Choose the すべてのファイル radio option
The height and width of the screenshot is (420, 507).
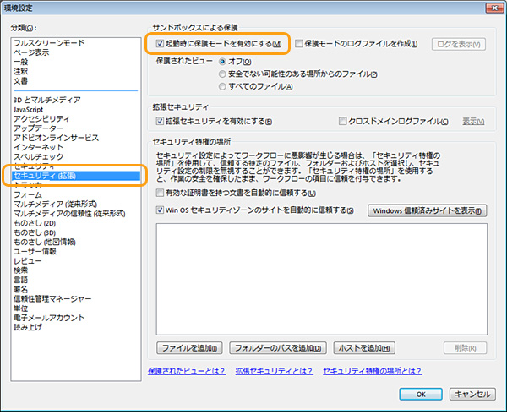coord(223,85)
